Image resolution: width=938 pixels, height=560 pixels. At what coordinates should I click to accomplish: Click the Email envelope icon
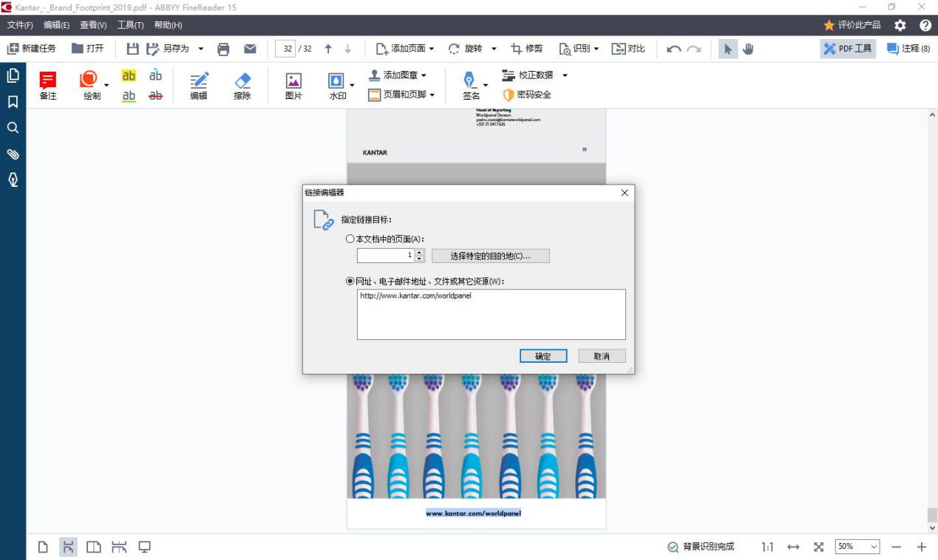[x=250, y=49]
